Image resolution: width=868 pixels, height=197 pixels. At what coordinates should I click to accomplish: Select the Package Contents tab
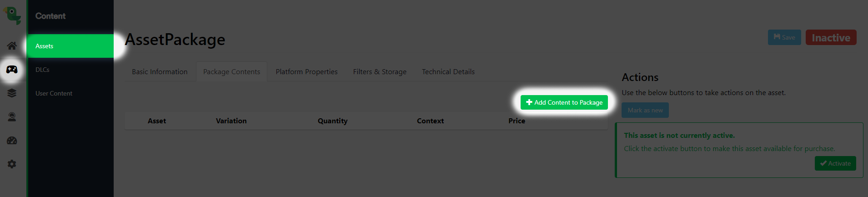[x=231, y=72]
